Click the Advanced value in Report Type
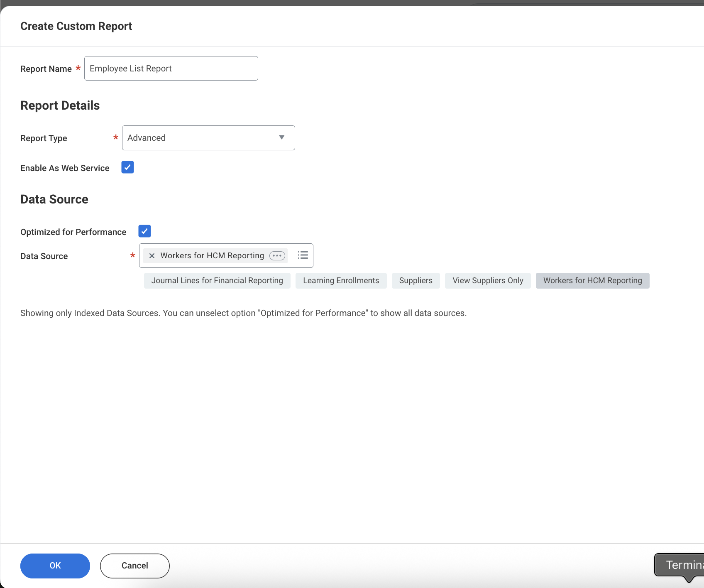Viewport: 704px width, 588px height. pos(147,138)
